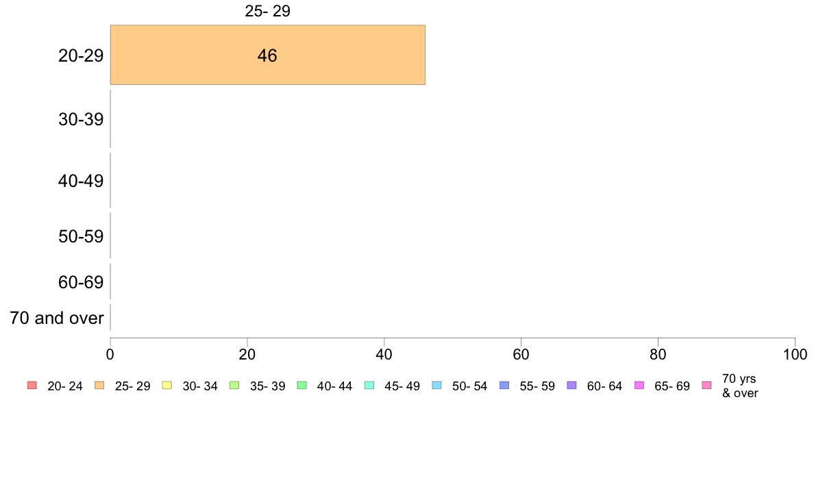Click the 60-69 y-axis category label

point(81,282)
